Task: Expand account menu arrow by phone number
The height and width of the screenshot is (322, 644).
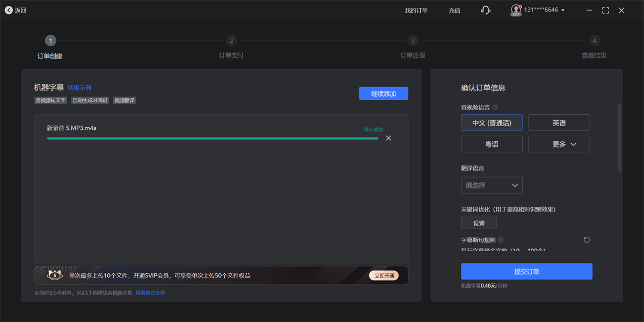Action: click(562, 11)
